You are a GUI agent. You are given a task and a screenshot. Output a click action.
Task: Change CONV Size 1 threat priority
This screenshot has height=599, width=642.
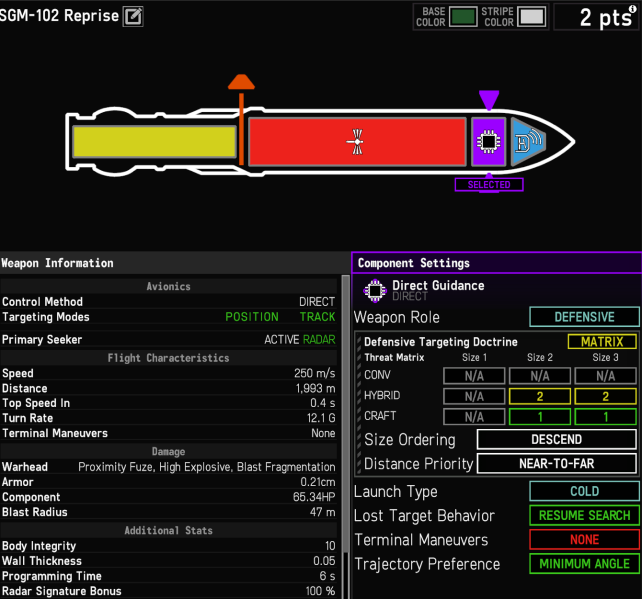point(474,376)
